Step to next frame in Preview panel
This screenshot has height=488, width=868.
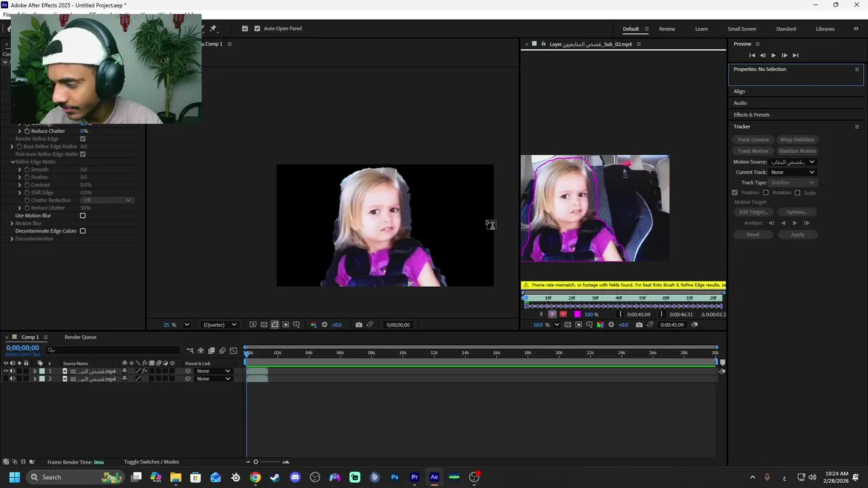(x=784, y=55)
